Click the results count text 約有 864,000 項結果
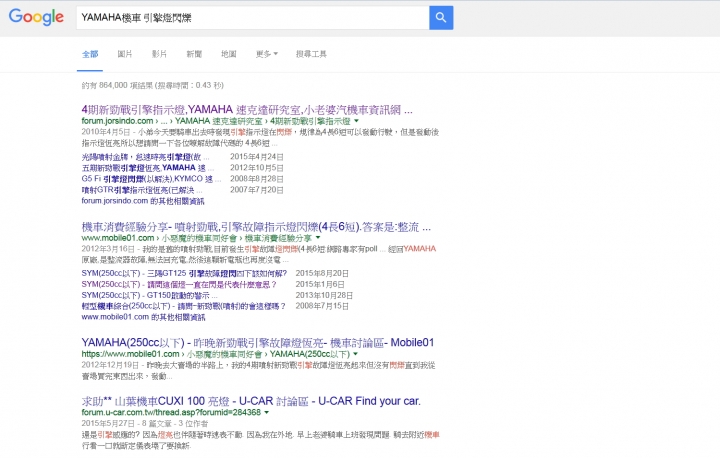Screen dimensions: 720x458 (x=152, y=85)
